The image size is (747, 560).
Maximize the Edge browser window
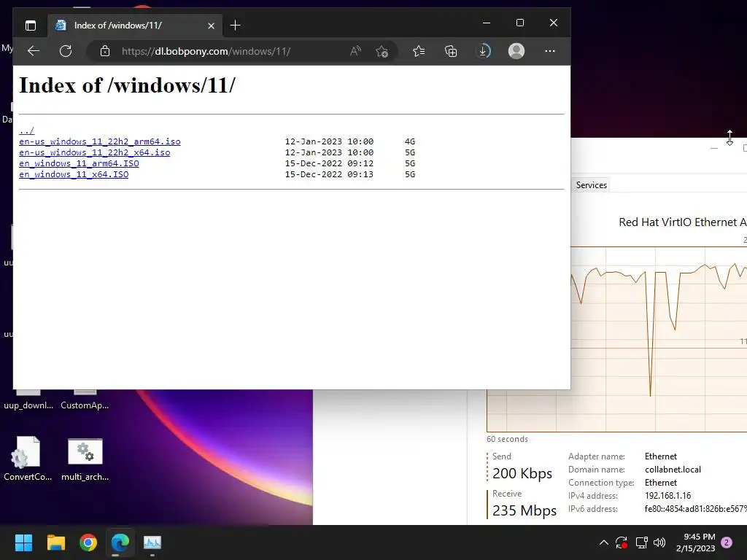(x=519, y=23)
